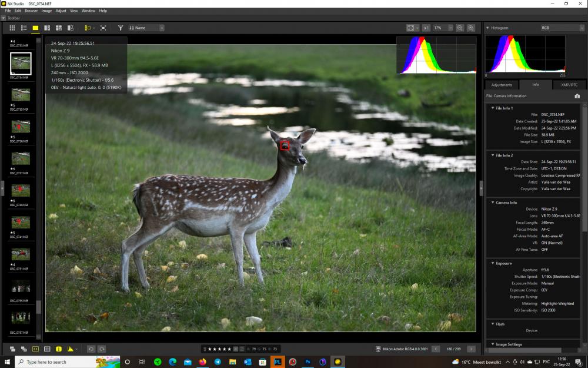Open the file camera information icon
Screen dimensions: 588x368
point(577,96)
